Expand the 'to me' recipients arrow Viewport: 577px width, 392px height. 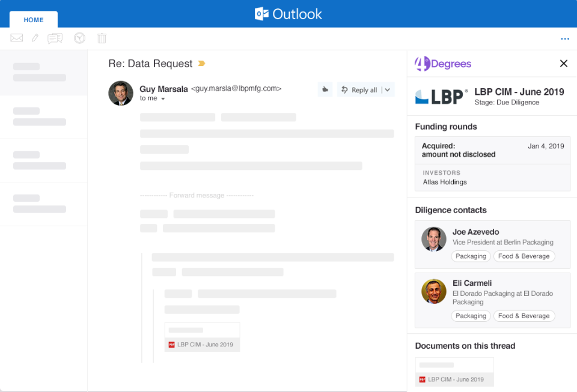point(163,99)
